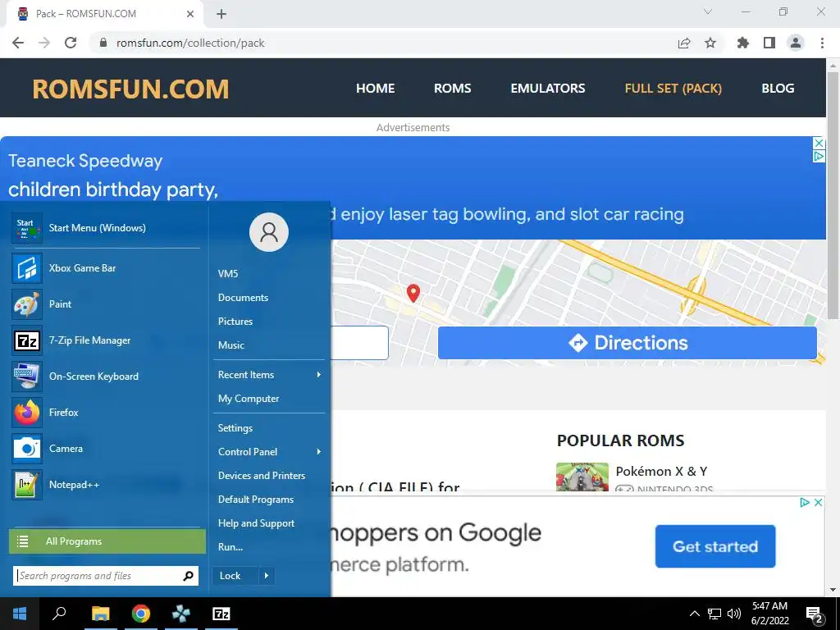840x630 pixels.
Task: Open Chrome tab search chevron
Action: point(708,11)
